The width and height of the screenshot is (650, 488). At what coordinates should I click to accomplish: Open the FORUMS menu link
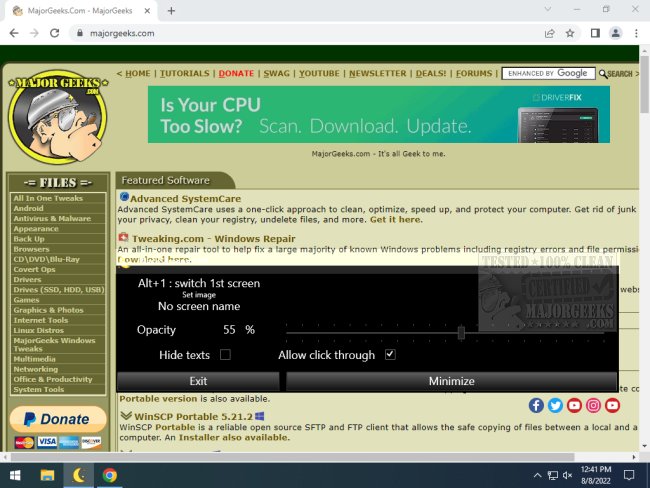click(474, 73)
